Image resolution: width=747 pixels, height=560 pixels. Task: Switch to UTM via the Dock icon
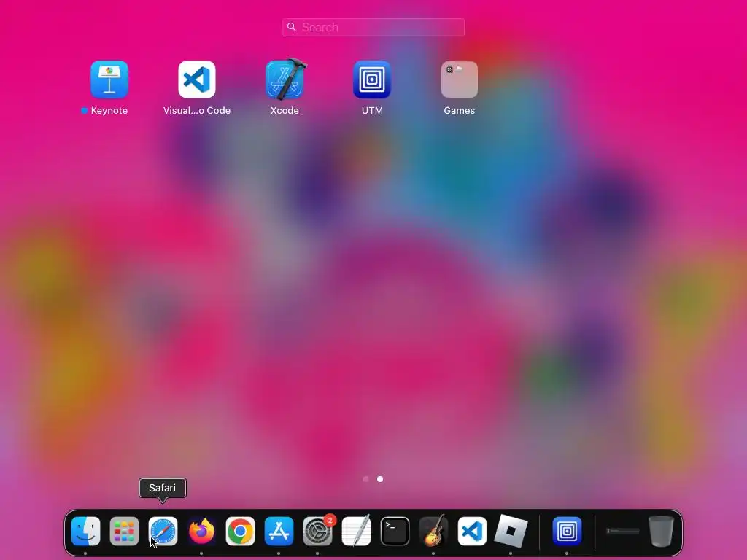pos(567,531)
